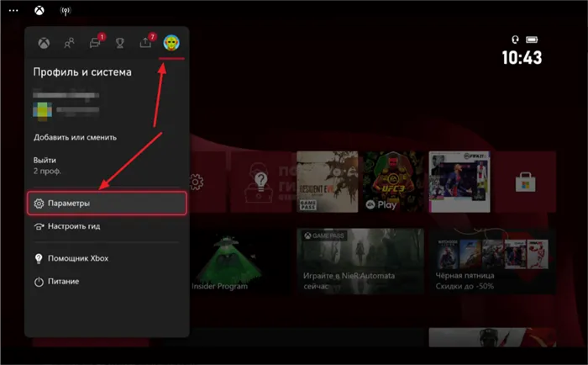Click the Xbox logo in top bar

point(39,10)
